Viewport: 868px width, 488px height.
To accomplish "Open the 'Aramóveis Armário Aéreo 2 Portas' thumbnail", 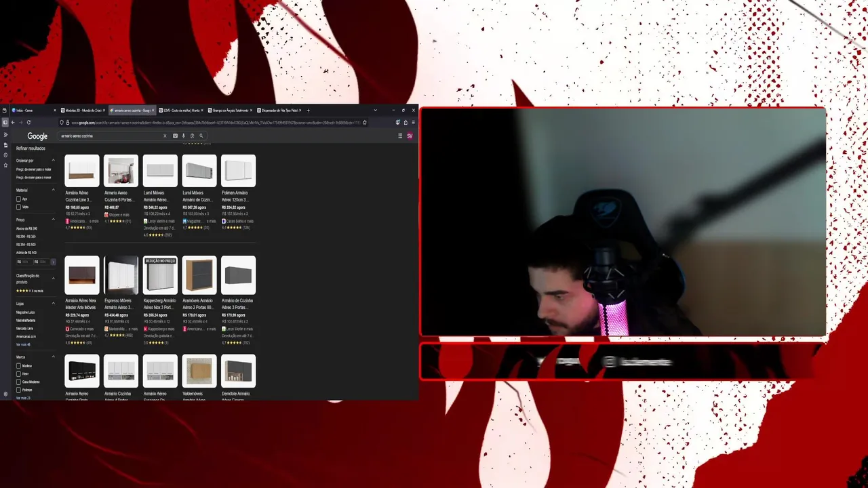I will click(x=199, y=274).
